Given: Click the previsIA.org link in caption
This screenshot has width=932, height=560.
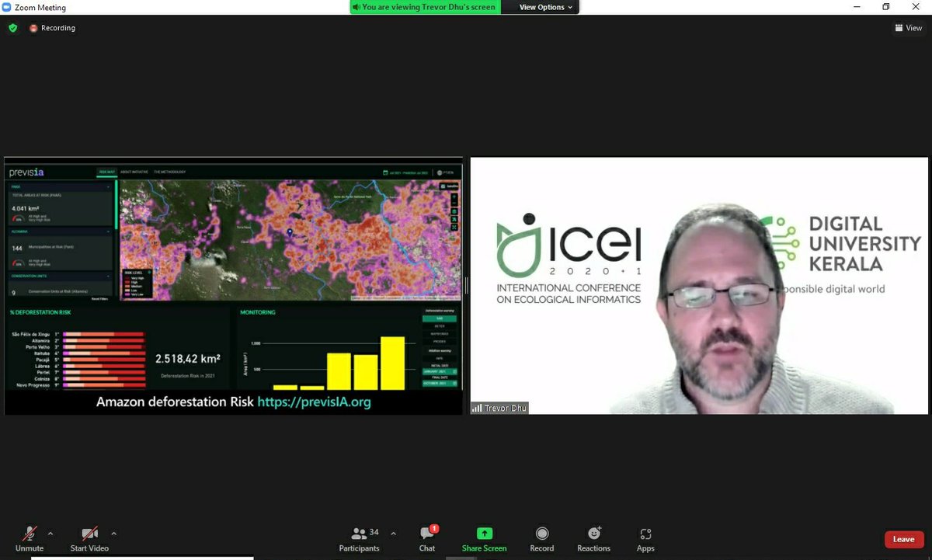Looking at the screenshot, I should 314,402.
